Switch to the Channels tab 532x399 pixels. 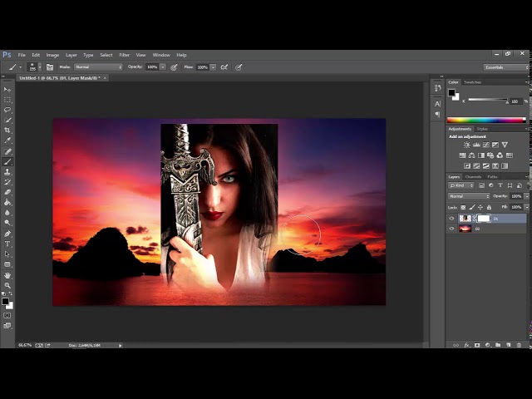click(x=473, y=176)
